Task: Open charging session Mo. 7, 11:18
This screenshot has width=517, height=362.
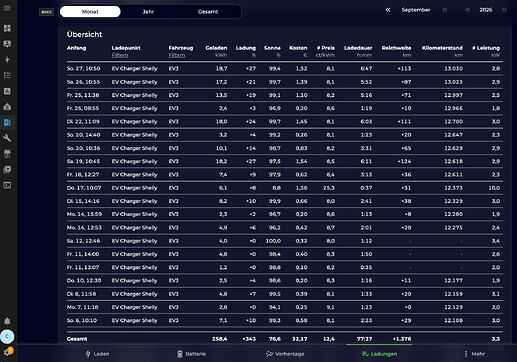Action: (285, 307)
